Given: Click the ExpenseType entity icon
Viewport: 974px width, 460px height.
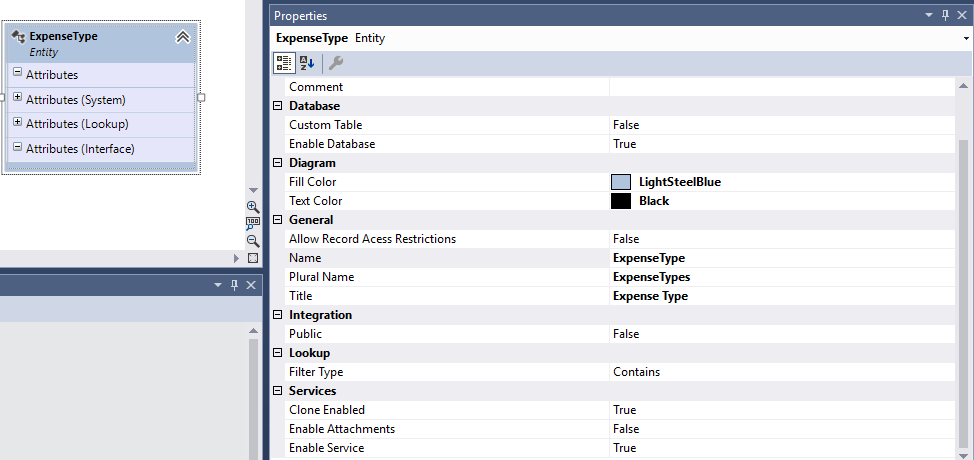Looking at the screenshot, I should click(x=18, y=37).
